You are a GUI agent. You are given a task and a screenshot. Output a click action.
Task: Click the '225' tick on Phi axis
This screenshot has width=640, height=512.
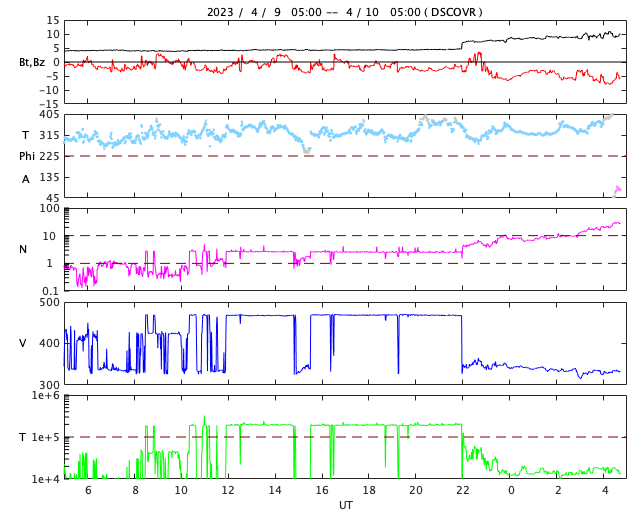49,156
